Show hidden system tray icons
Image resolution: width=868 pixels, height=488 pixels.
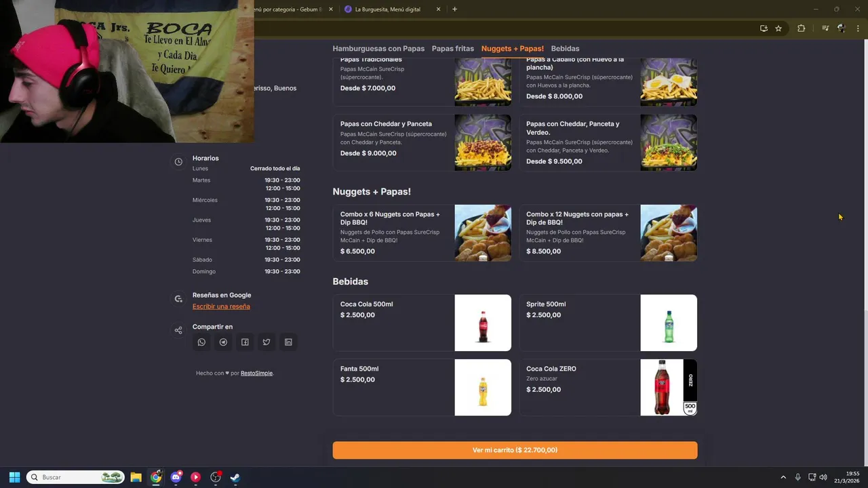point(783,477)
